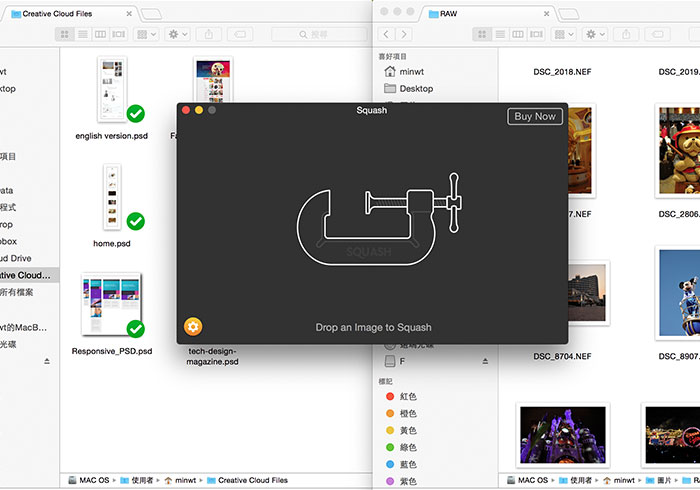Image resolution: width=700 pixels, height=490 pixels.
Task: Select F drive in RAW sidebar
Action: pyautogui.click(x=395, y=361)
